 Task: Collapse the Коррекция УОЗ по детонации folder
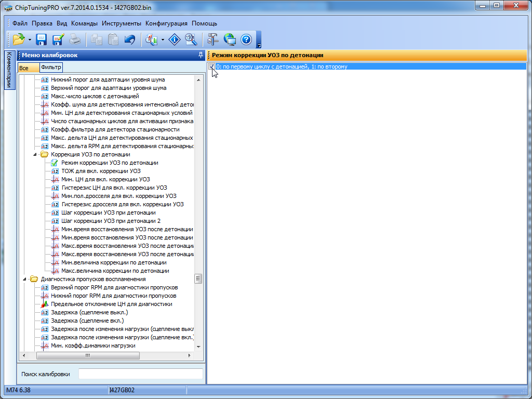tap(35, 154)
